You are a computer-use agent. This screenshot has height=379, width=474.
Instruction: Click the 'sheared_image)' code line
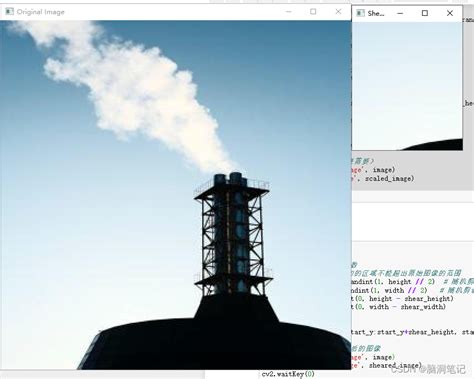(x=387, y=366)
